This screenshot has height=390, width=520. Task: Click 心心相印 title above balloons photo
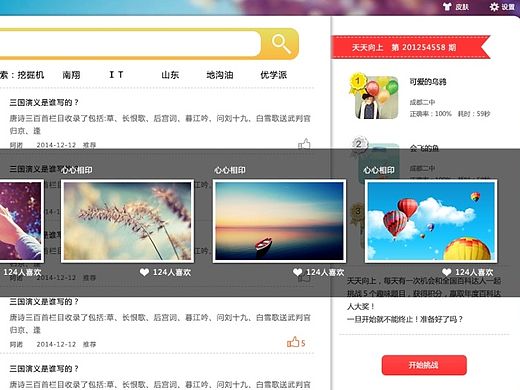pos(379,170)
